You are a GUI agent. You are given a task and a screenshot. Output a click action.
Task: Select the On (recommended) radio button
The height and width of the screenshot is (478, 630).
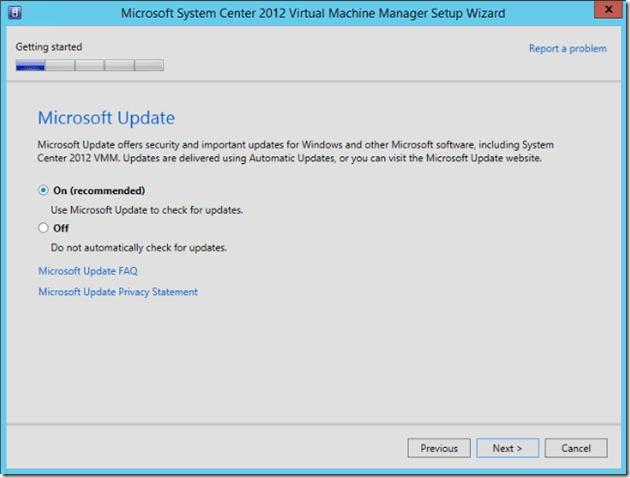tap(43, 190)
